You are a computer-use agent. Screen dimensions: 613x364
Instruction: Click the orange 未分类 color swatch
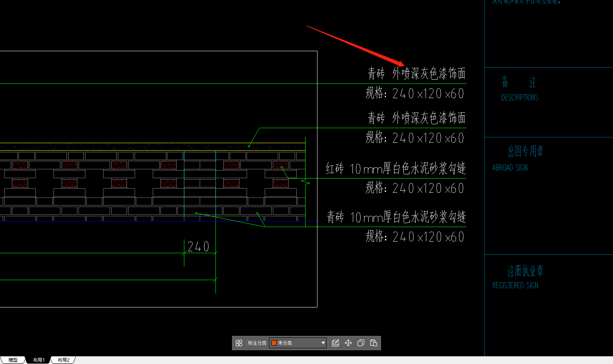tap(274, 343)
